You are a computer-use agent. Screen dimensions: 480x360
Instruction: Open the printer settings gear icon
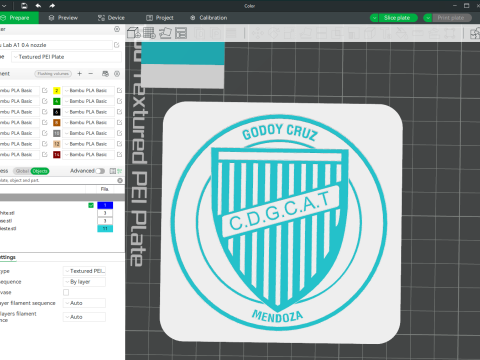coord(117,29)
